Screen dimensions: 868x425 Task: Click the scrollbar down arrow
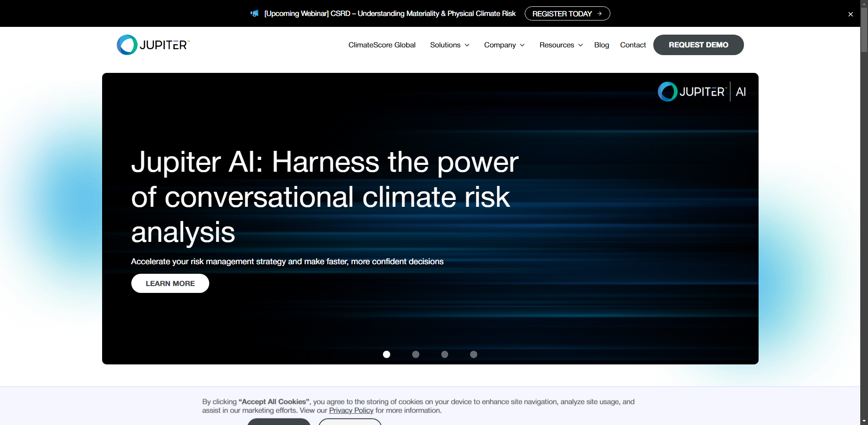click(864, 421)
